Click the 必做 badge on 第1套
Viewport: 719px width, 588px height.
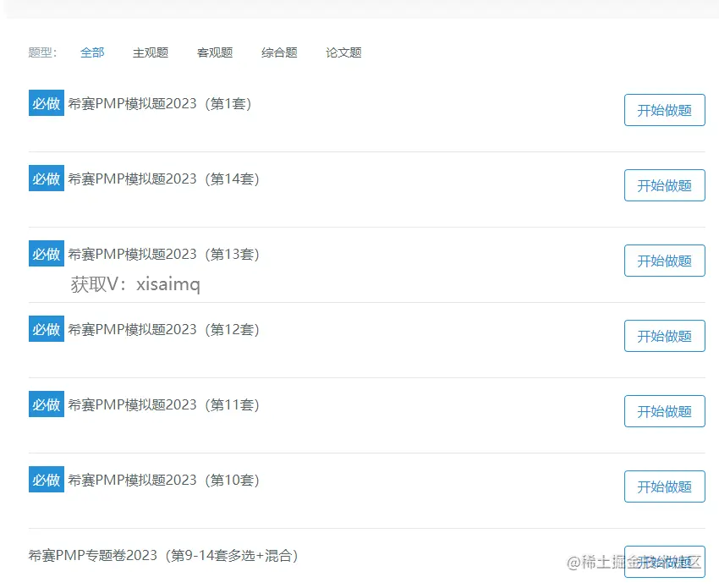47,102
